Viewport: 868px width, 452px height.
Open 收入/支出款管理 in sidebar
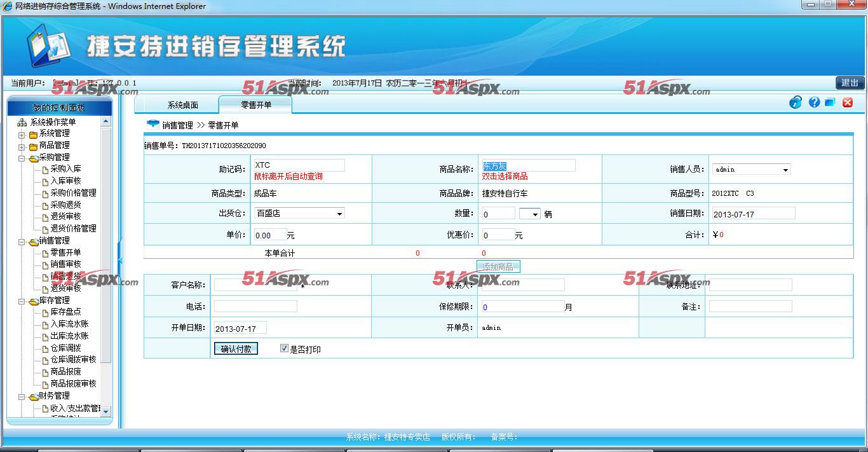click(x=75, y=408)
